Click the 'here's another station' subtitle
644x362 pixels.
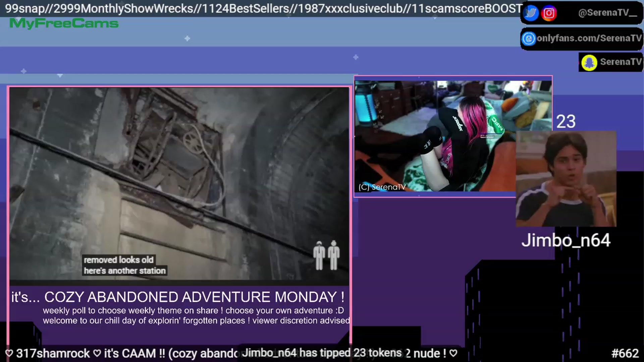tap(125, 271)
